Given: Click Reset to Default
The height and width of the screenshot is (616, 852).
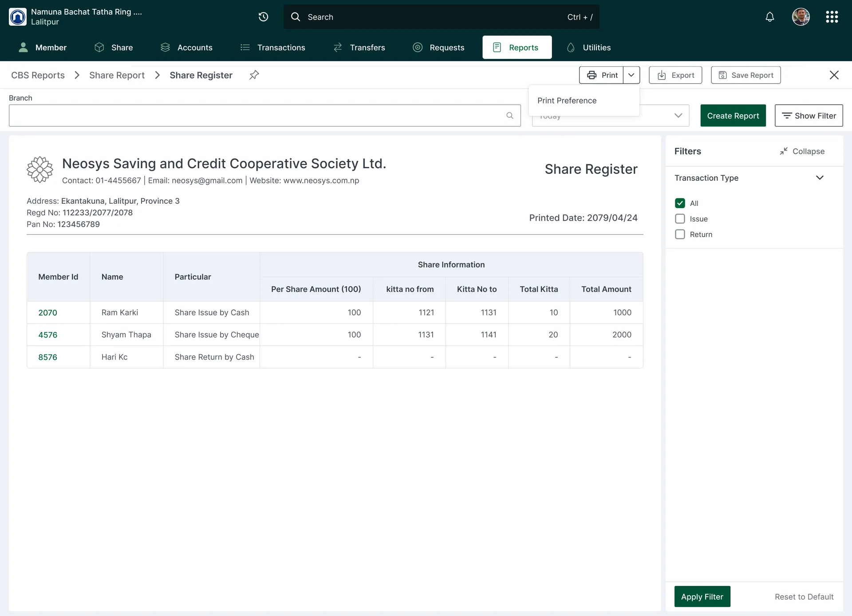Looking at the screenshot, I should pyautogui.click(x=804, y=596).
